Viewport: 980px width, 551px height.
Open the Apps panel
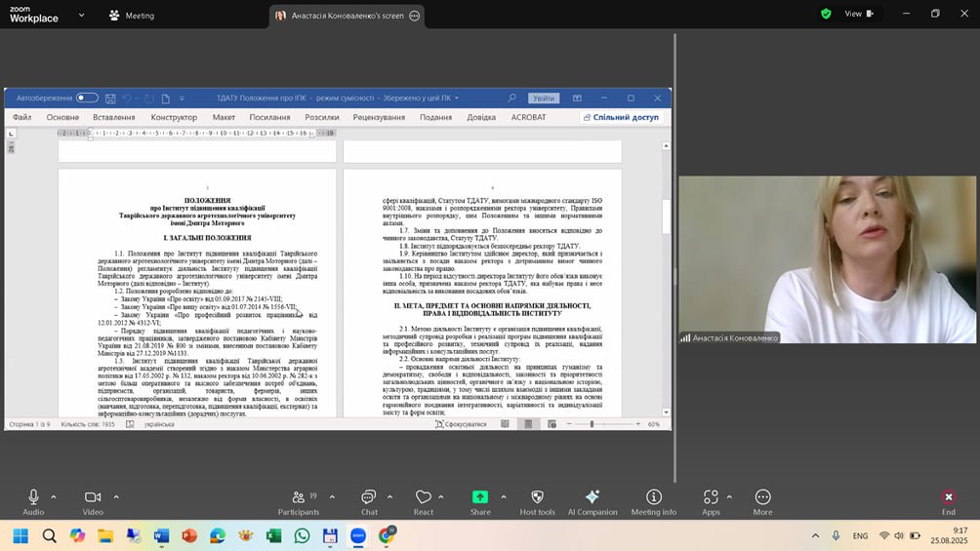tap(710, 497)
